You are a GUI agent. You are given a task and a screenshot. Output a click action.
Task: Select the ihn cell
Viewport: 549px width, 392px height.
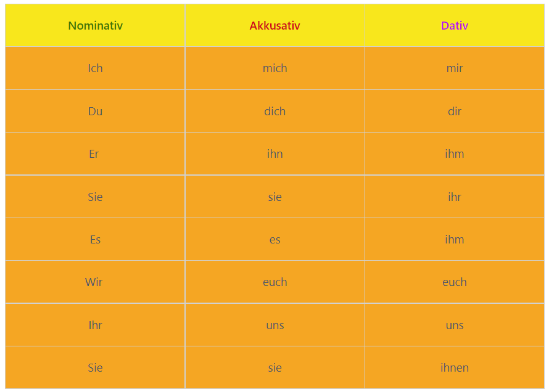point(275,154)
